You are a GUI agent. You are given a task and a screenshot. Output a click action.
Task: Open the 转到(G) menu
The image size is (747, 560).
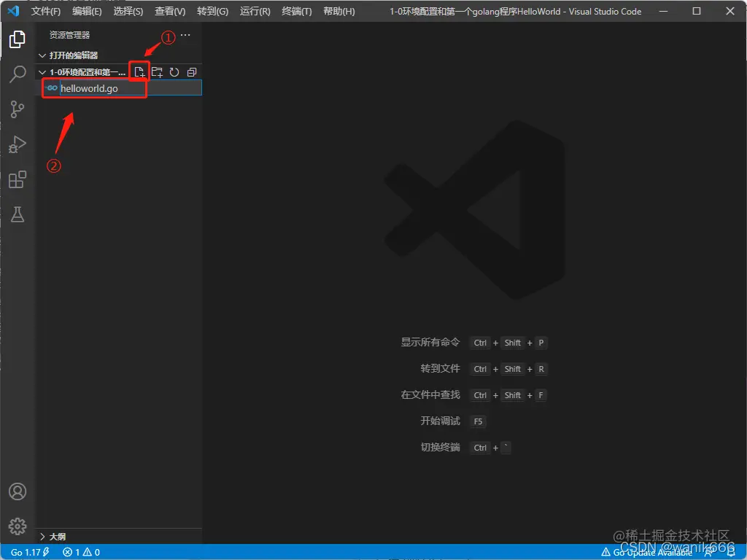(x=212, y=11)
